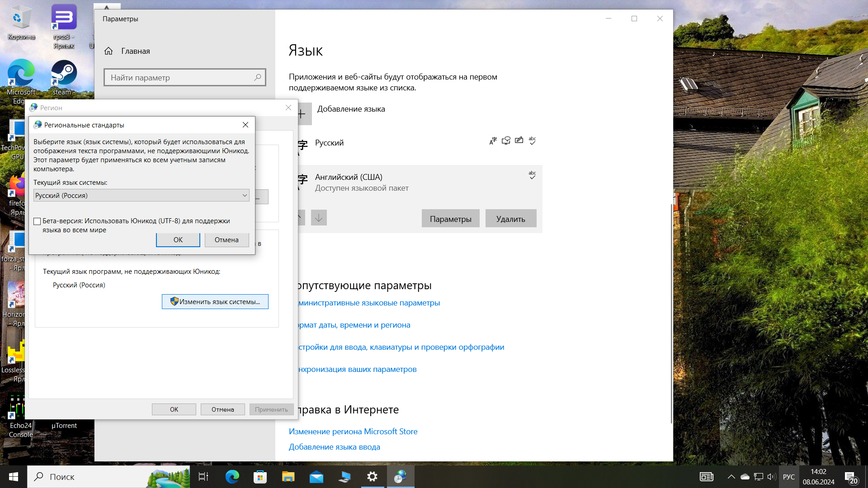This screenshot has height=488, width=868.
Task: Click the Settings gear on the taskbar
Action: [372, 477]
